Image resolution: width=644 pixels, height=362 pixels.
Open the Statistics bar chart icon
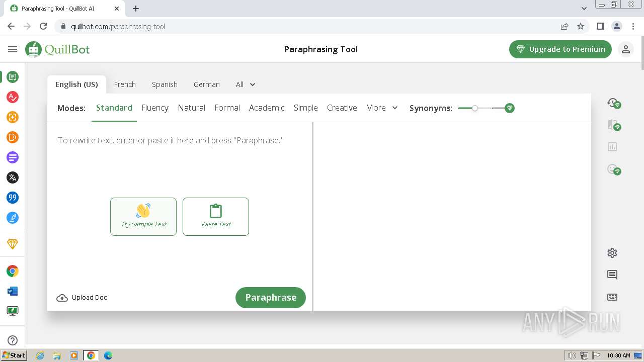tap(612, 147)
